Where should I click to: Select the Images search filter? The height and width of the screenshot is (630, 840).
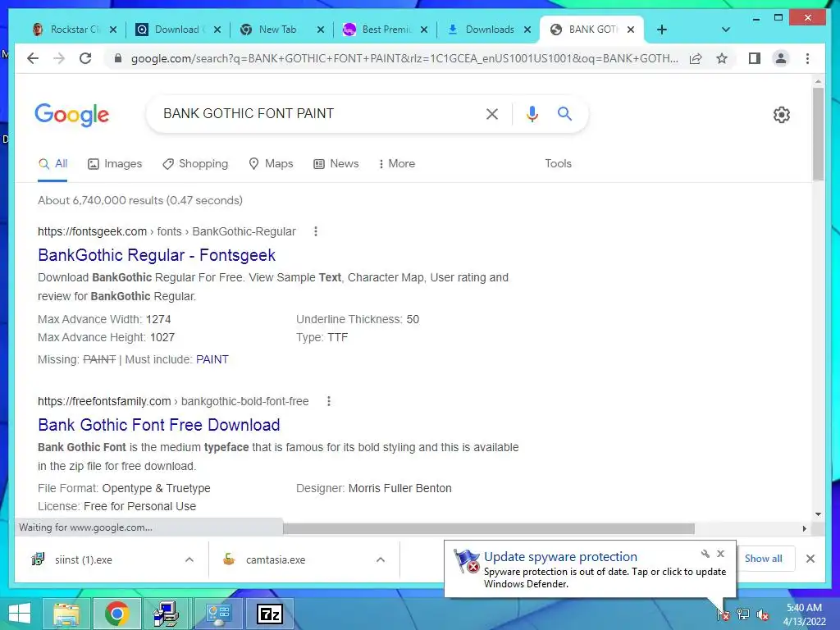(x=115, y=163)
